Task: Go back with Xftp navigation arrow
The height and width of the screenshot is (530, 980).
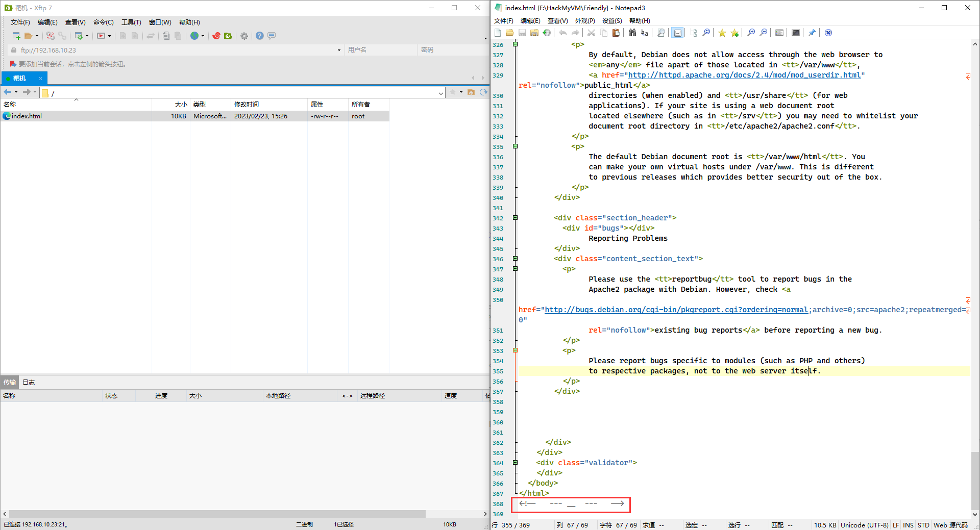Action: click(8, 92)
